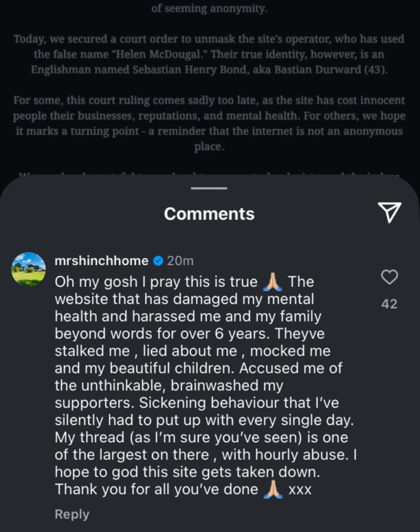Open the mrshinchhome profile picture
420x532 pixels.
[x=28, y=269]
